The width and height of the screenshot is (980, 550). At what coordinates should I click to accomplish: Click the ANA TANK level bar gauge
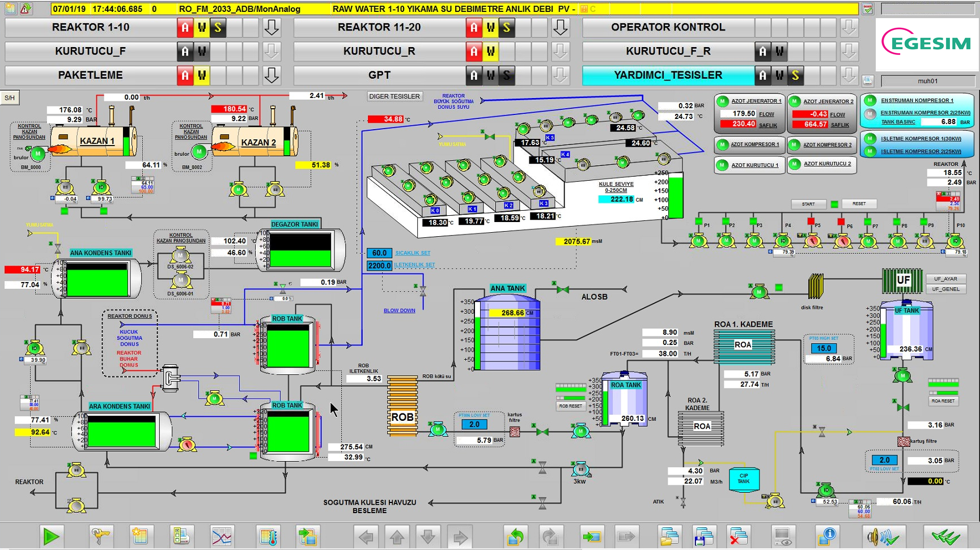[x=478, y=335]
